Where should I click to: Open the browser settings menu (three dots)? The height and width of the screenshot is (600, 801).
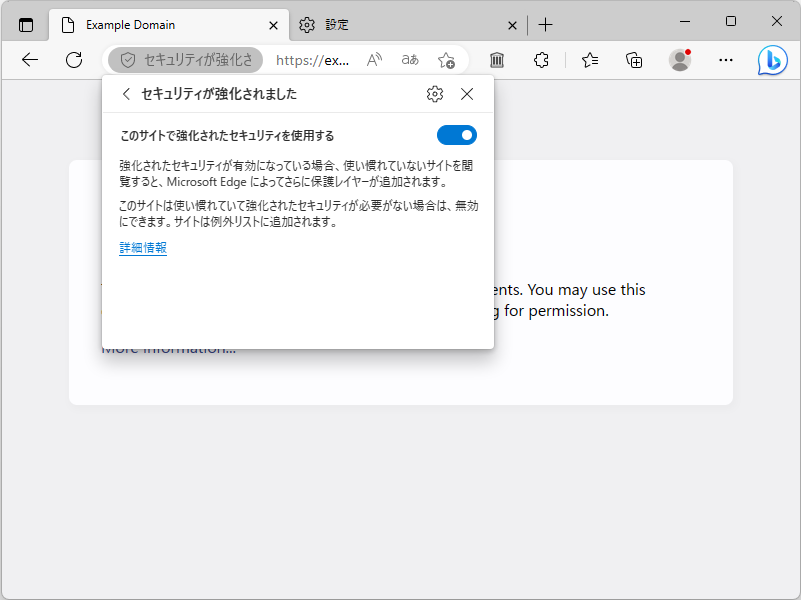725,60
